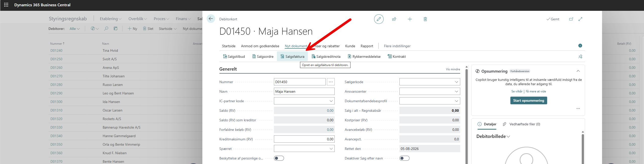Pin the action bar with the pin icon

580,57
